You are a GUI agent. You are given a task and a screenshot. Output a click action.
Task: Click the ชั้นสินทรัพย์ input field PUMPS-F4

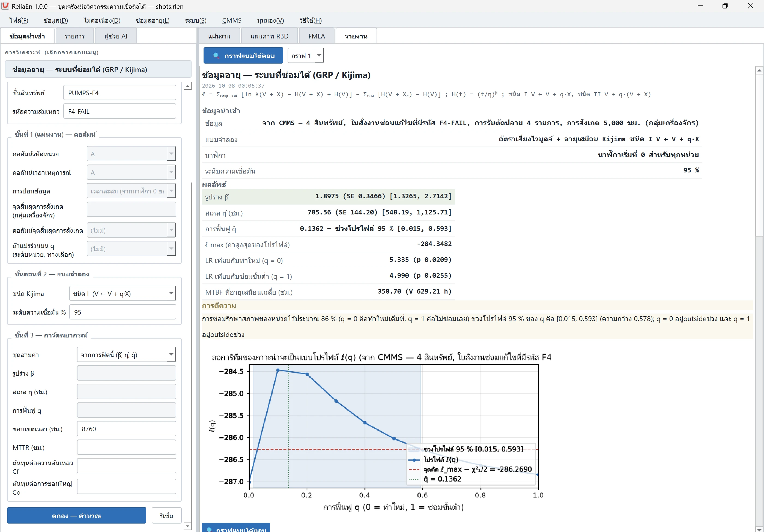point(120,93)
